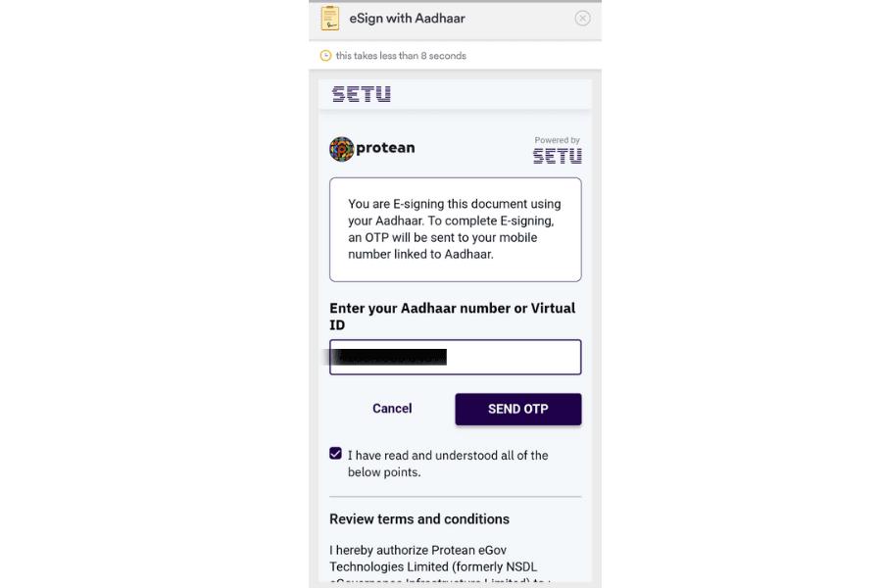Uncheck the read and understood checkbox
The width and height of the screenshot is (882, 588).
pos(335,454)
